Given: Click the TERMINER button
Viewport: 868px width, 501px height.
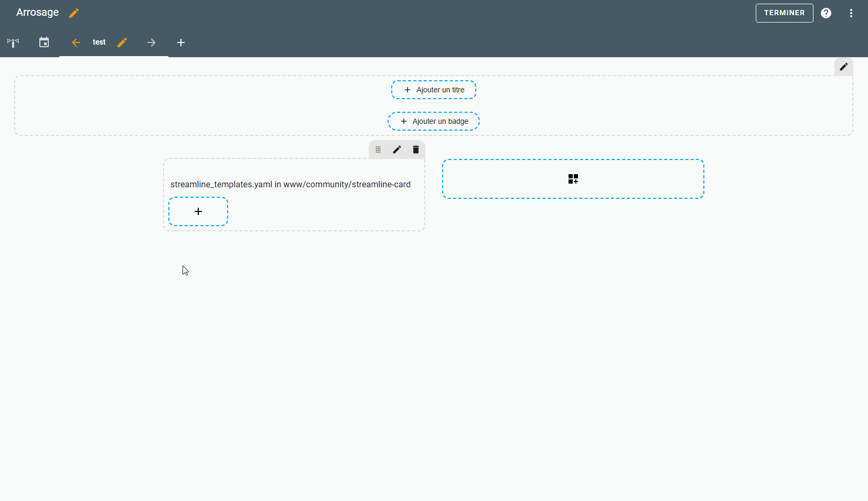Looking at the screenshot, I should click(x=784, y=13).
